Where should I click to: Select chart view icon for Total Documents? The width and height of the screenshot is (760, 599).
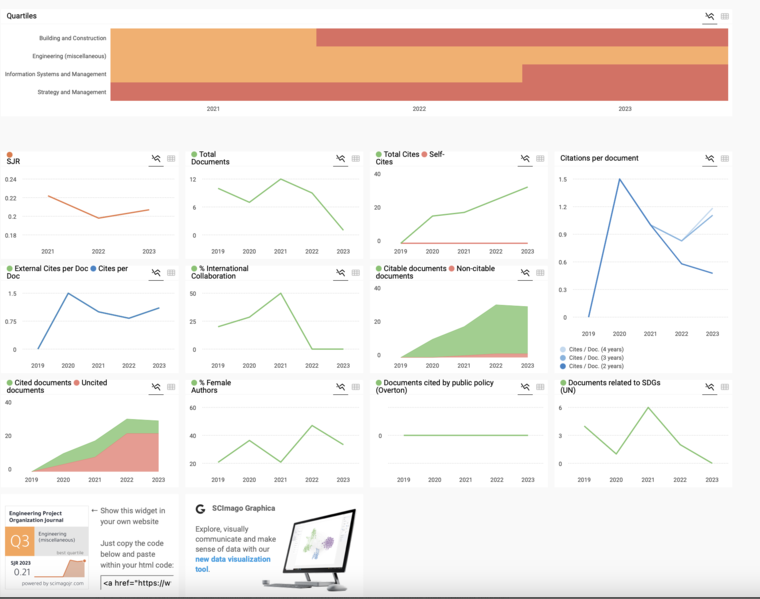pos(340,159)
